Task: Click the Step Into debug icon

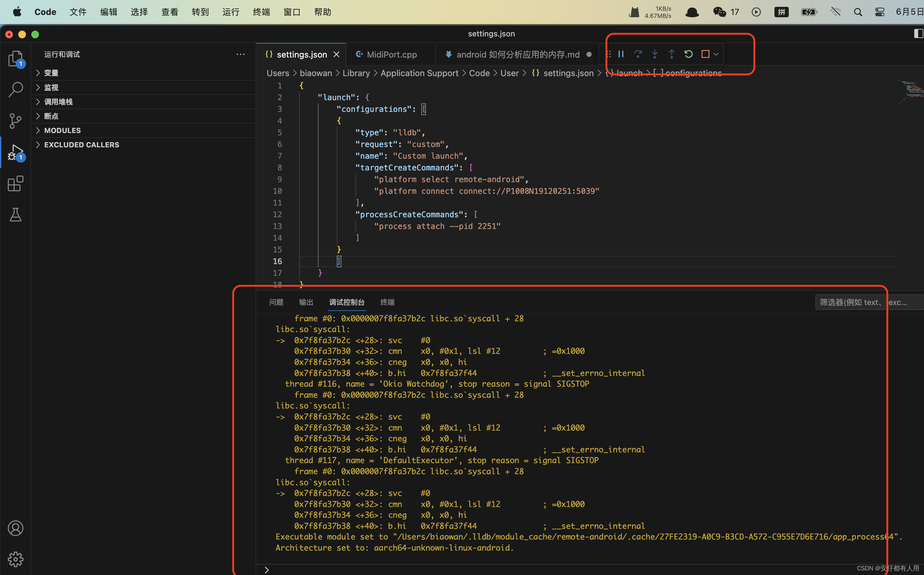Action: [x=654, y=54]
